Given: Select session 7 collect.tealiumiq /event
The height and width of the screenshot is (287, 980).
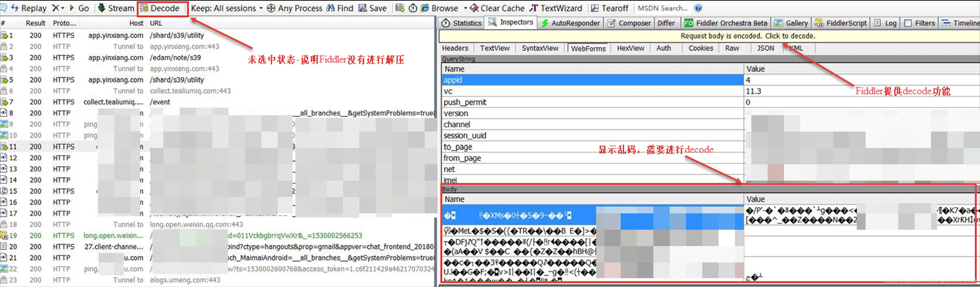Looking at the screenshot, I should coord(217,102).
